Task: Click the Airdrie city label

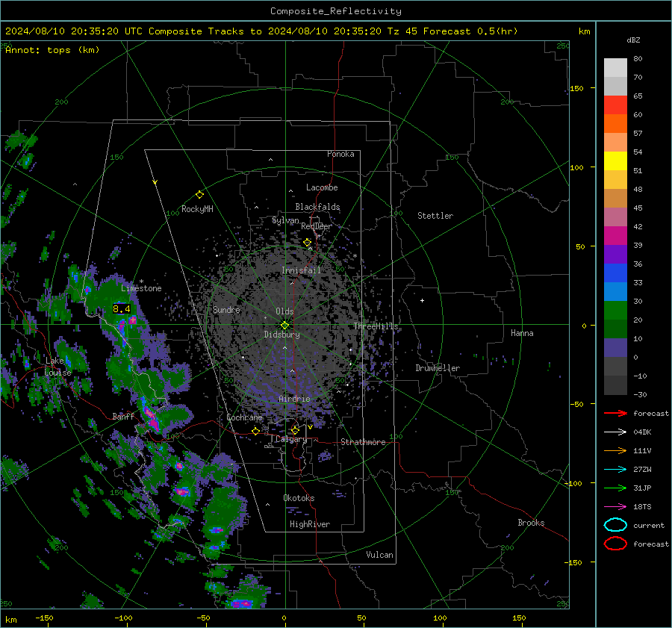Action: [294, 399]
